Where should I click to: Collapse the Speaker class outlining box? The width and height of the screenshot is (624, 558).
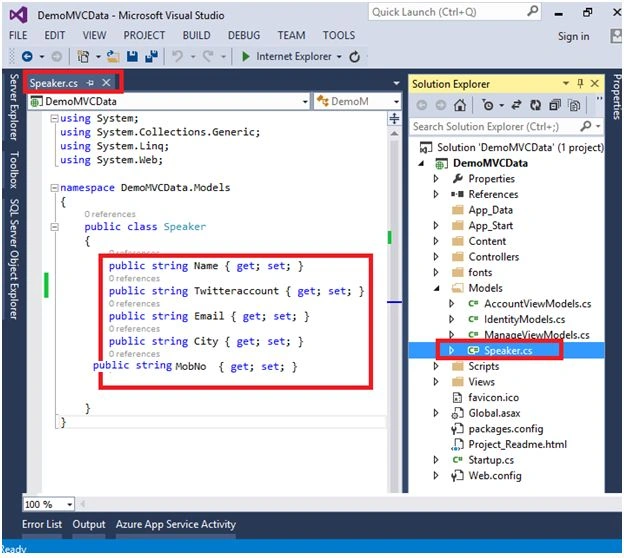tap(55, 227)
